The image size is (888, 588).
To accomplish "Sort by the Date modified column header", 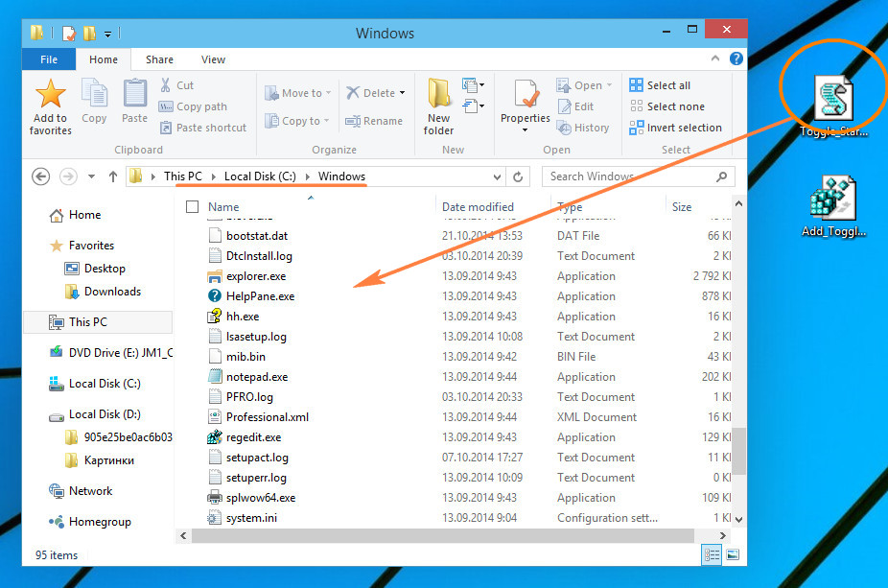I will [x=478, y=207].
